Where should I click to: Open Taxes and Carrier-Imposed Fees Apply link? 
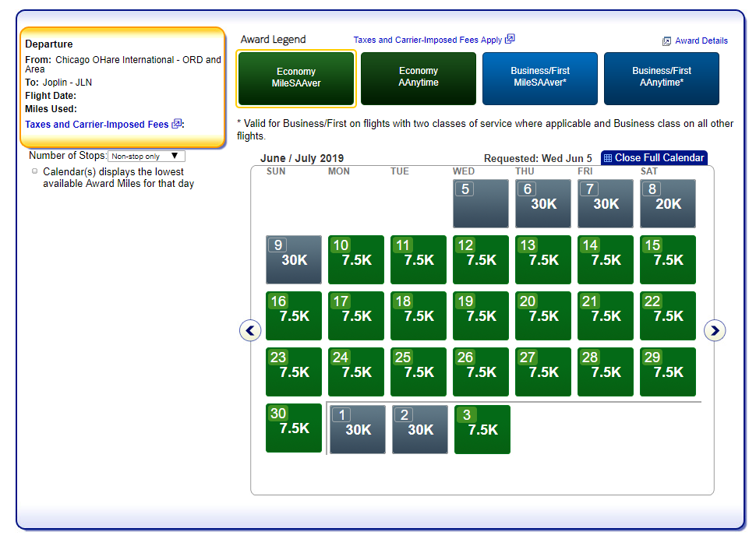click(x=427, y=40)
